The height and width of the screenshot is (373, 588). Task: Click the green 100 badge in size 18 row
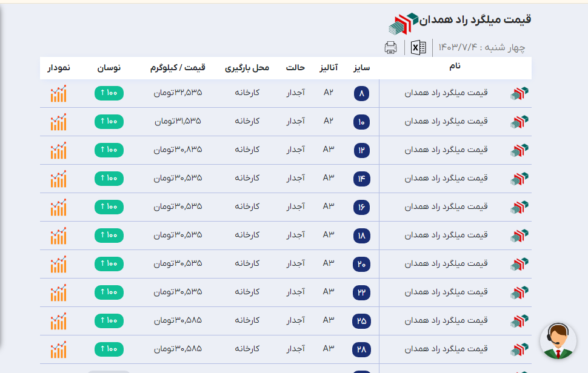pyautogui.click(x=109, y=236)
